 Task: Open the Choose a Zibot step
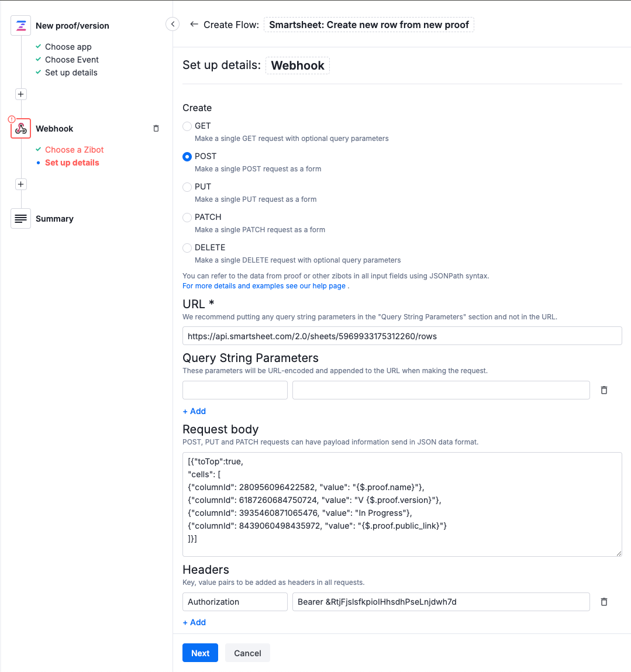click(x=74, y=150)
